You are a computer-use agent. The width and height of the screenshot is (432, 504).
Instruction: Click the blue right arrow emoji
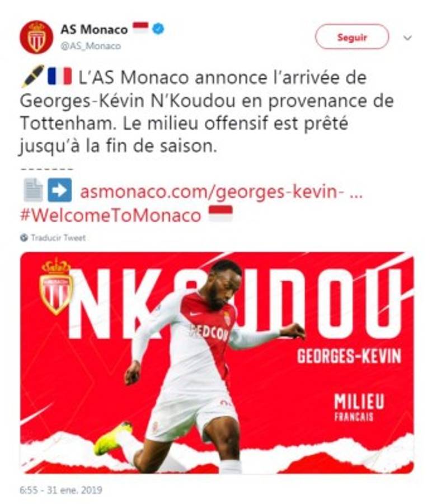click(x=60, y=190)
